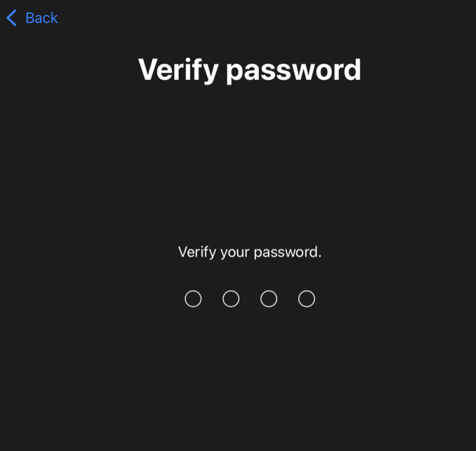This screenshot has width=476, height=451.
Task: Activate the first hollow passcode ring
Action: (193, 298)
